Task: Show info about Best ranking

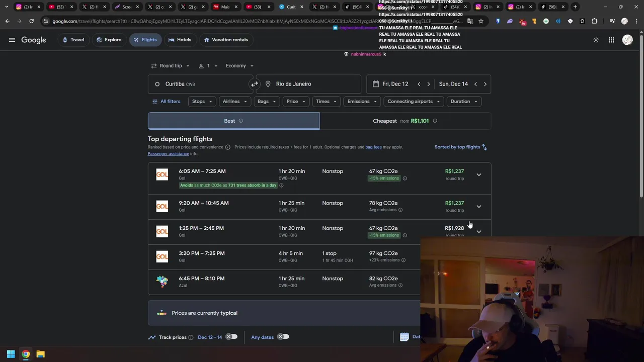Action: point(240,121)
